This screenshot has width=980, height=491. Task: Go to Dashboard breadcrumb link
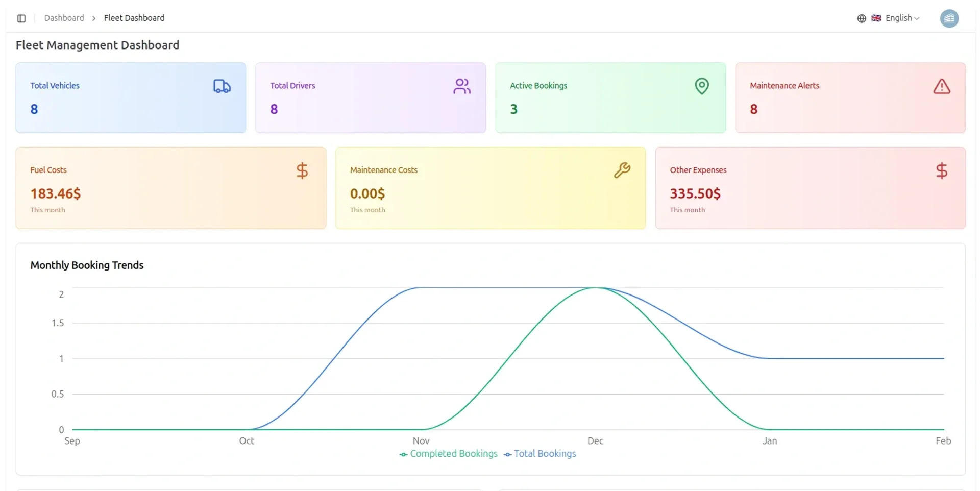point(64,18)
